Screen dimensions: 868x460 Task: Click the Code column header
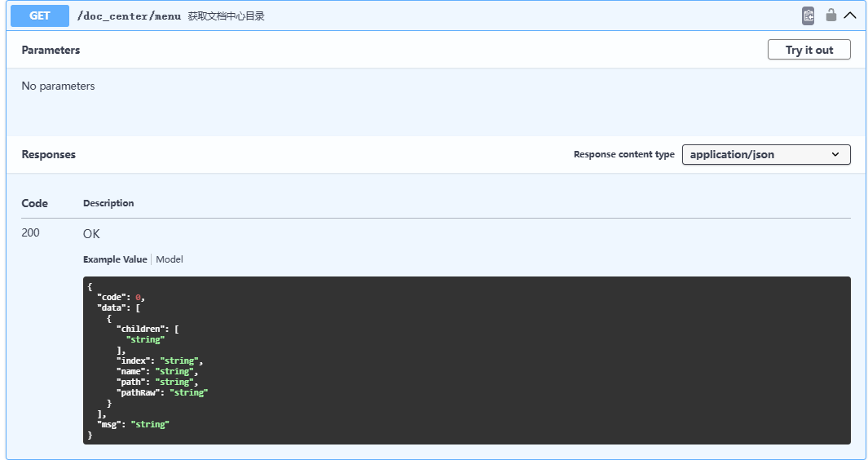click(x=35, y=203)
